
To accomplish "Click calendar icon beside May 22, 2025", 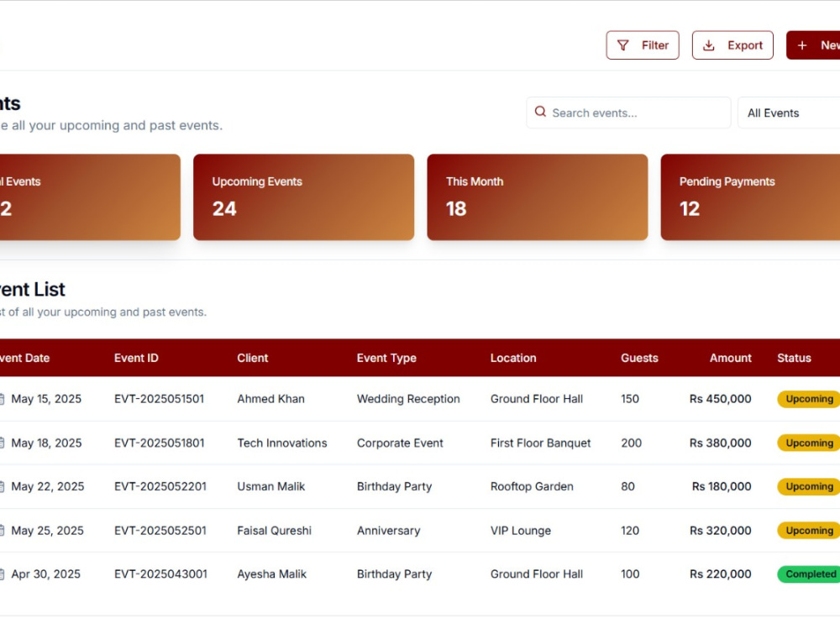I will (2, 486).
